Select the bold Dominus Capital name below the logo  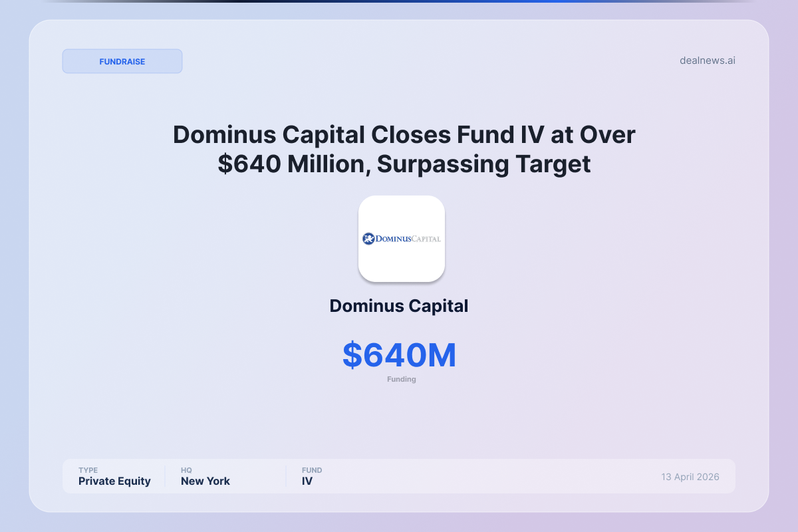click(x=399, y=306)
